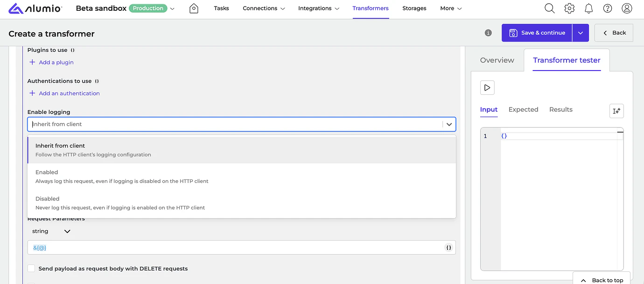Click the AI generate icon in tester
Screen dimensions: 644x284
click(616, 111)
